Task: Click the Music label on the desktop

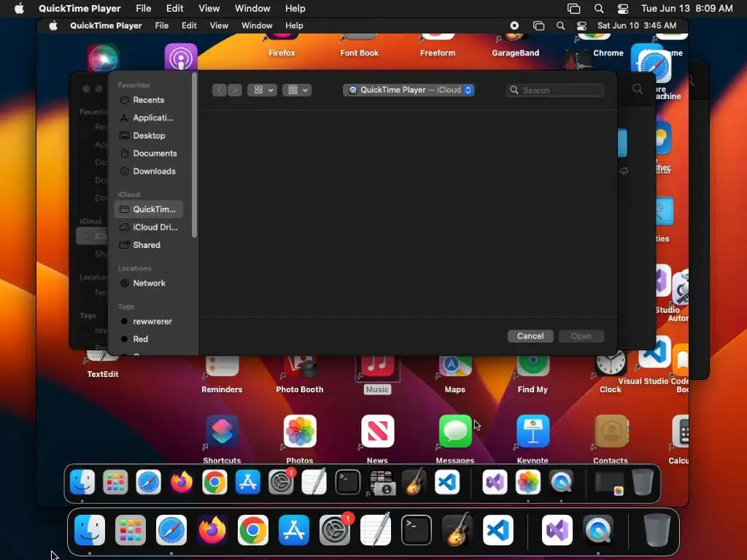Action: 377,389
